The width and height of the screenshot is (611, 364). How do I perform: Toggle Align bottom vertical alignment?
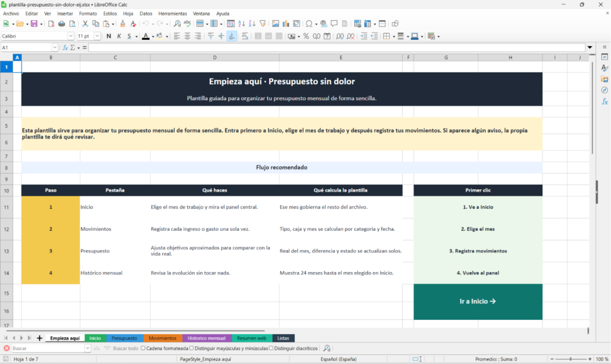pyautogui.click(x=232, y=36)
